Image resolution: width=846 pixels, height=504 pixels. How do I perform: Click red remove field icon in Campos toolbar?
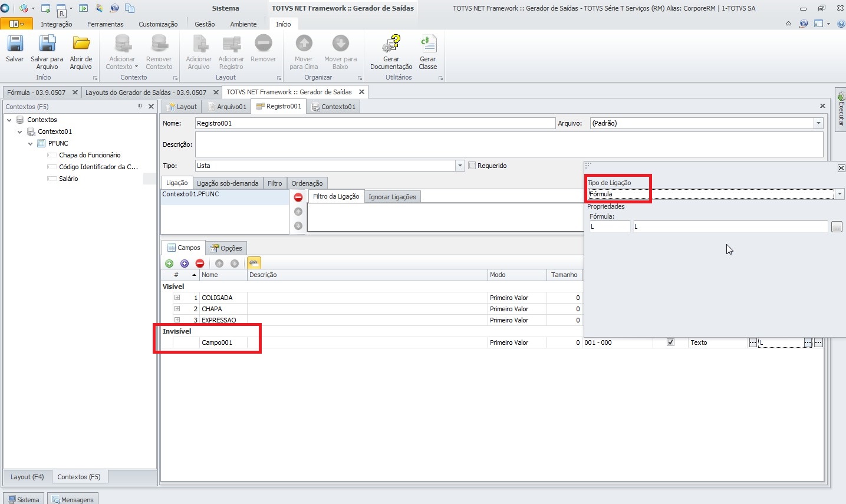pos(200,263)
